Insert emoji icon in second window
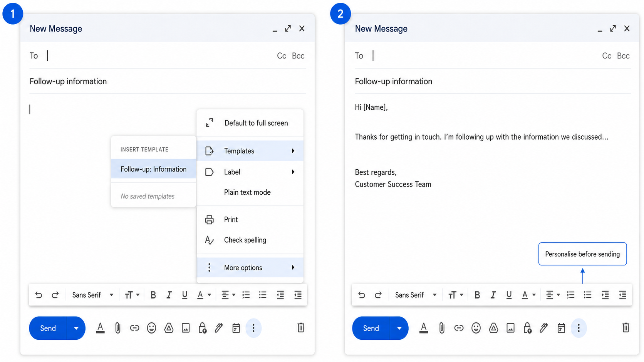The image size is (644, 362). click(x=476, y=328)
